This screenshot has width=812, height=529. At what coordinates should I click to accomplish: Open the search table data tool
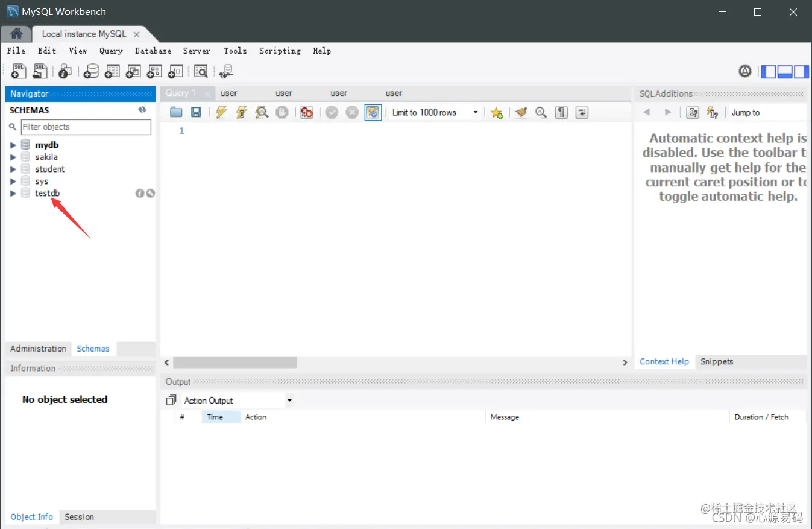point(201,71)
